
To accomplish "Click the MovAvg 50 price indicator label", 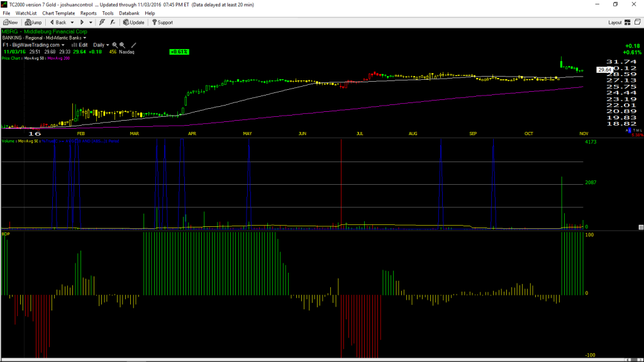I will click(34, 58).
